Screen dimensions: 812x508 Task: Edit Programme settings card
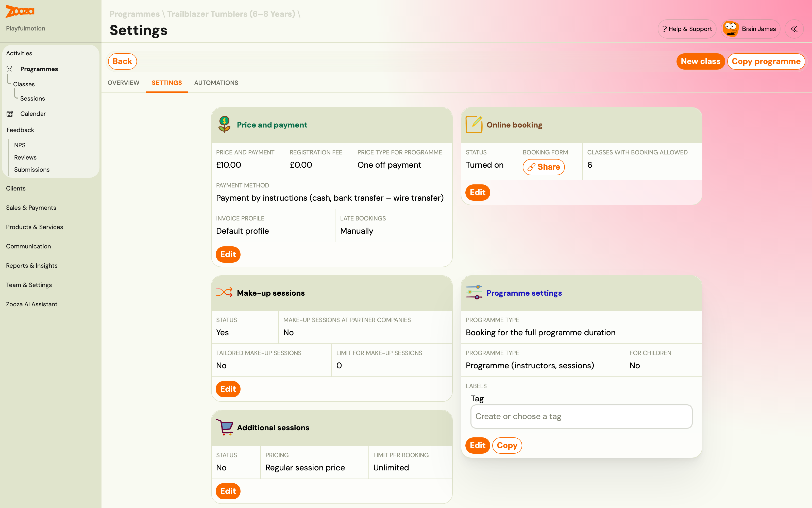(x=478, y=446)
